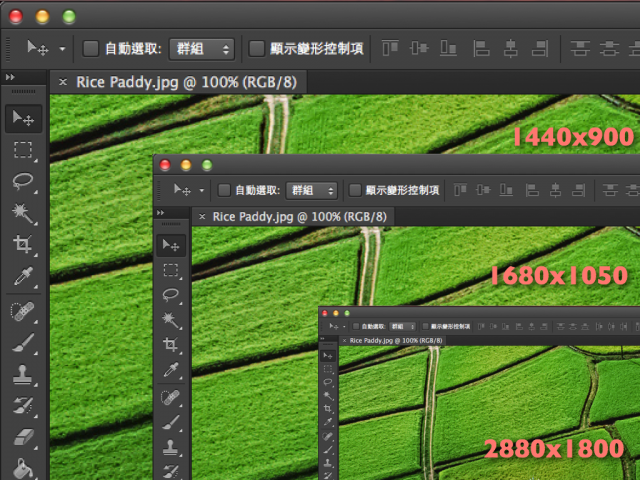The image size is (640, 480).
Task: Open the 群組 dropdown in the largest window
Action: pyautogui.click(x=202, y=49)
